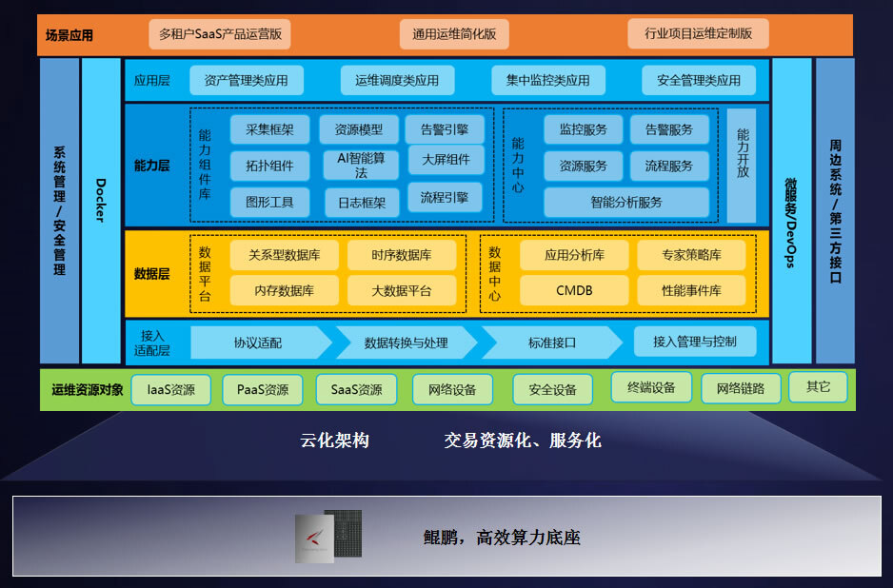Select the CMDB box
893x588 pixels.
(574, 290)
